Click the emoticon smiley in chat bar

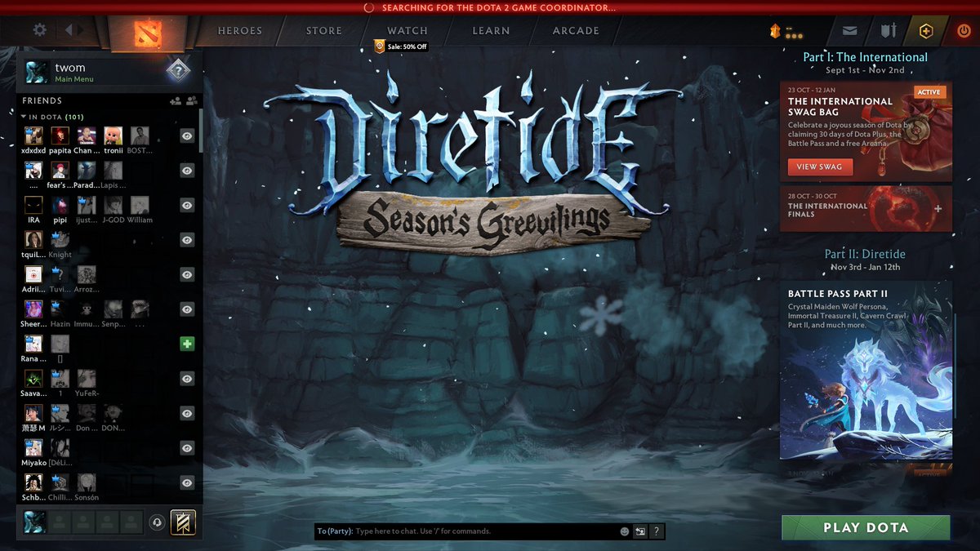tap(625, 531)
